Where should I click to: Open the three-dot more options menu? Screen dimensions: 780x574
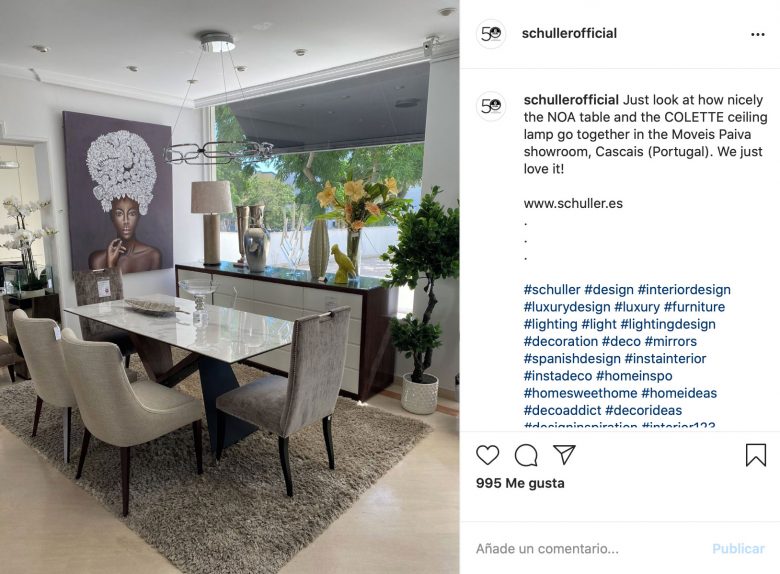point(757,34)
